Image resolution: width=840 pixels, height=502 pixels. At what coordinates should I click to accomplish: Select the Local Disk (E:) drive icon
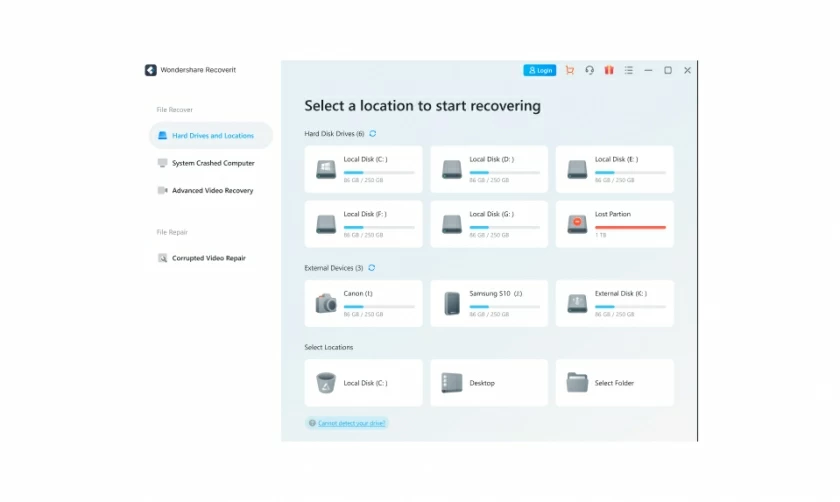coord(577,169)
